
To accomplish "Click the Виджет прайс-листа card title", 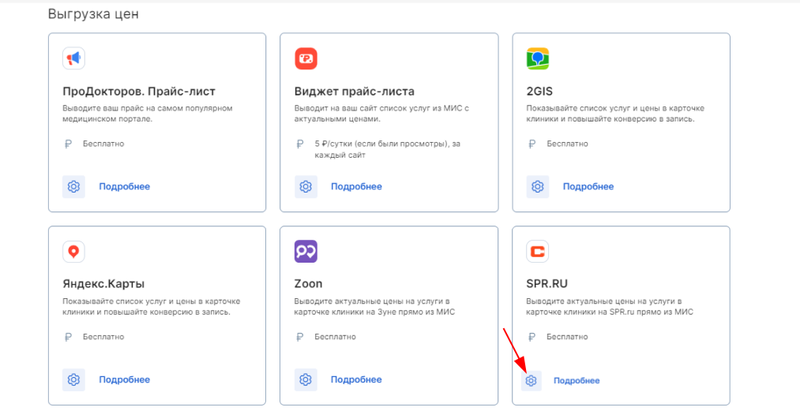I will tap(354, 92).
